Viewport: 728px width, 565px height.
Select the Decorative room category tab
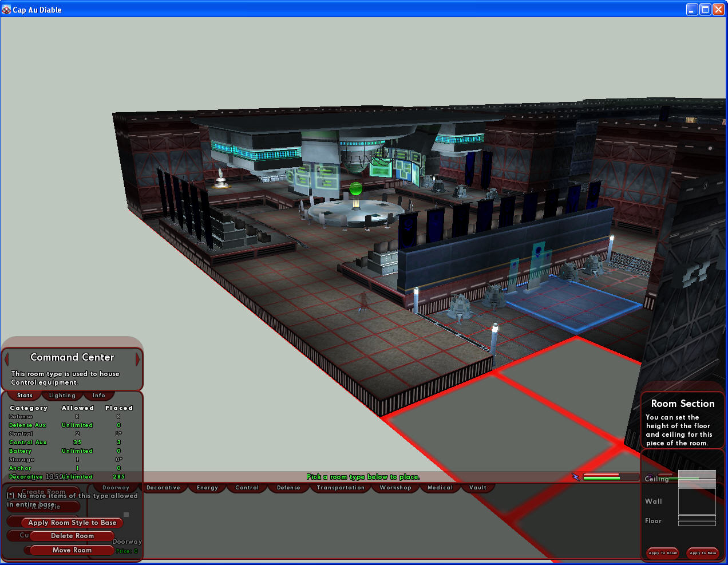[x=163, y=488]
